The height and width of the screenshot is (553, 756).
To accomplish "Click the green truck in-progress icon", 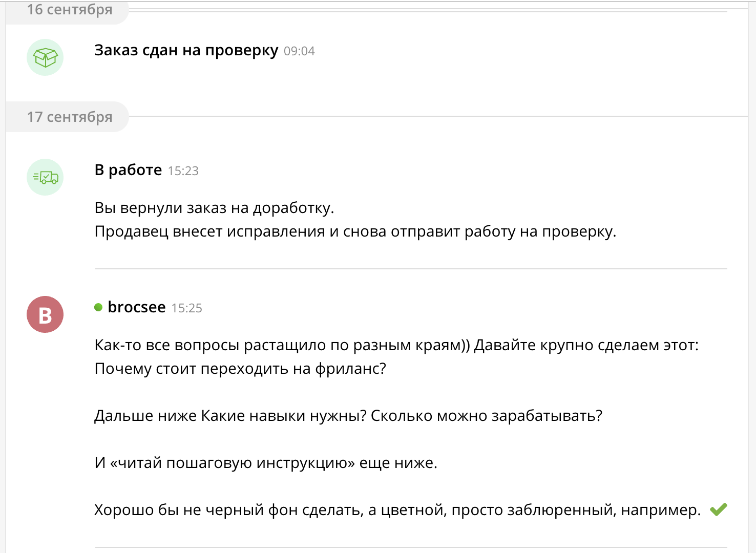I will click(x=45, y=177).
